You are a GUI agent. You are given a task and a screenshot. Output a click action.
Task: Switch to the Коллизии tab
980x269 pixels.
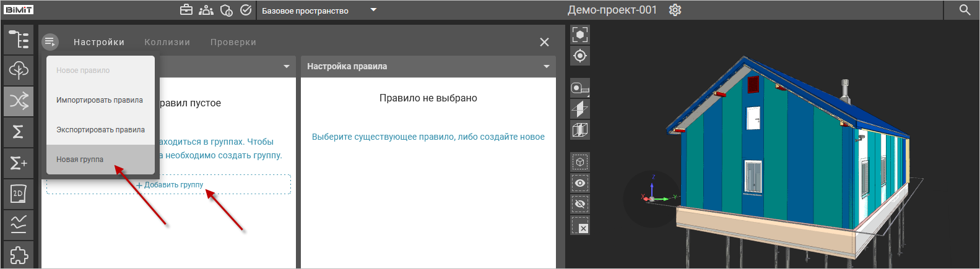(x=167, y=42)
